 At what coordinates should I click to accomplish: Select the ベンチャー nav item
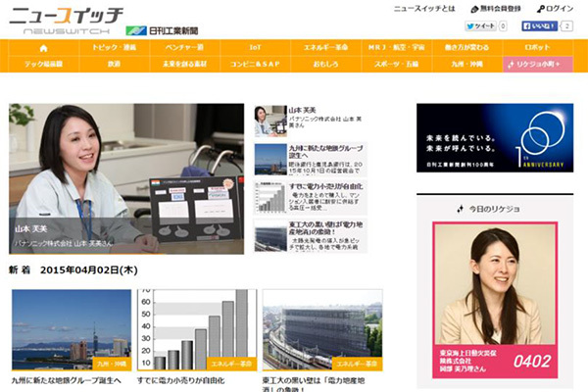(185, 48)
